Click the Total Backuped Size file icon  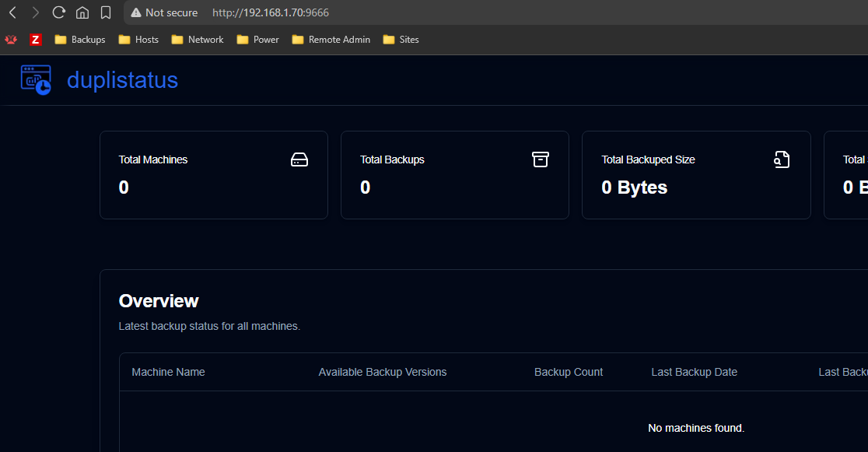(x=782, y=159)
